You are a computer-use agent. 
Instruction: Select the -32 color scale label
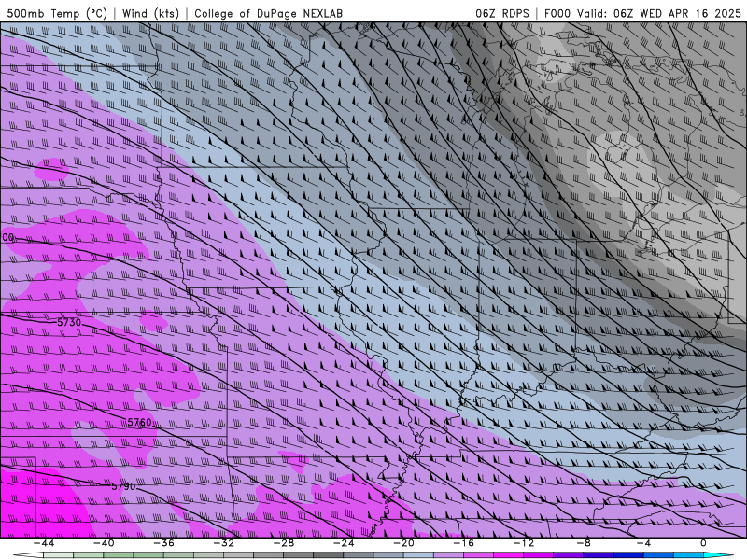click(x=224, y=543)
